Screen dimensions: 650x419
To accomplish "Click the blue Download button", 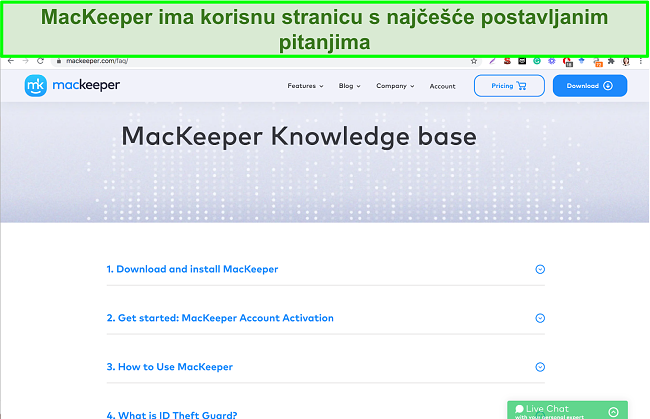I will click(x=589, y=86).
